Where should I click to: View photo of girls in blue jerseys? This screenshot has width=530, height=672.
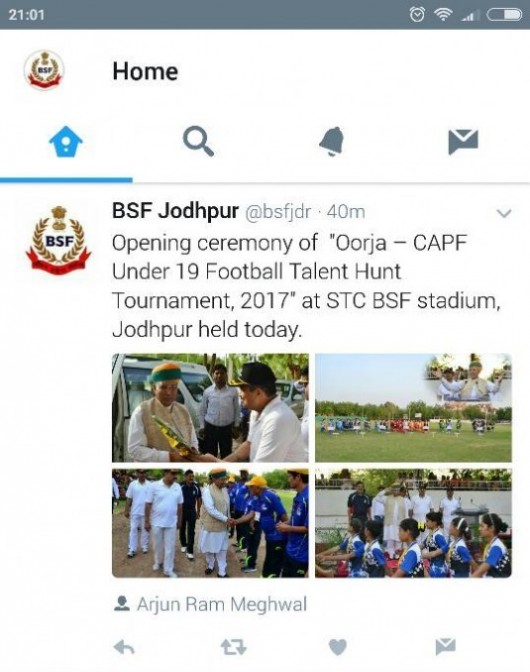point(413,523)
